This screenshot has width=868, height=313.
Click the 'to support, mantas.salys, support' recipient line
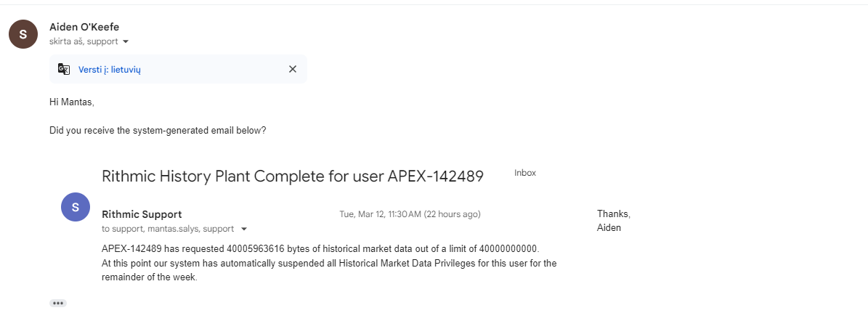168,229
